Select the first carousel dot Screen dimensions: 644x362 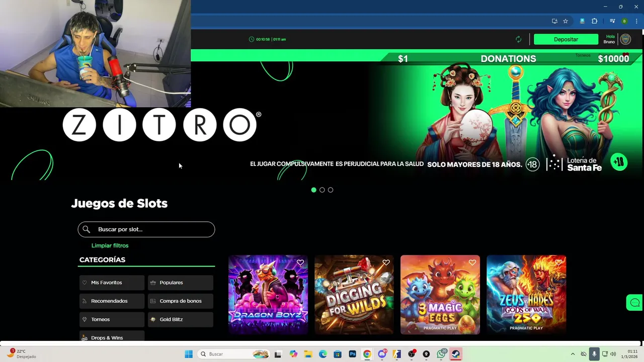(314, 190)
